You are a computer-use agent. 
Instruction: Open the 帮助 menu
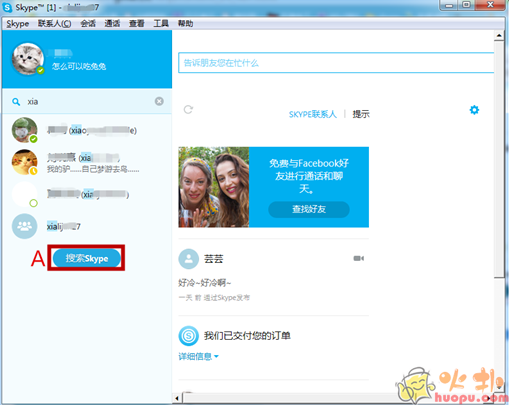185,24
